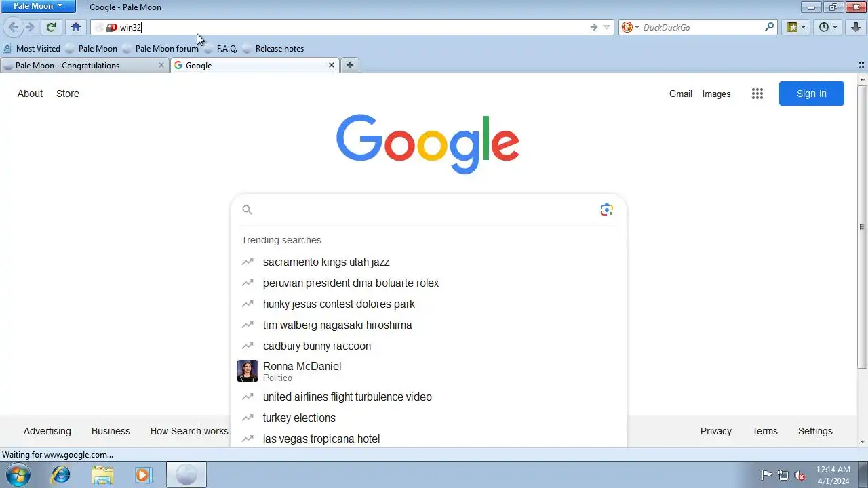The height and width of the screenshot is (488, 868).
Task: Open the Terms footer link
Action: (x=765, y=431)
